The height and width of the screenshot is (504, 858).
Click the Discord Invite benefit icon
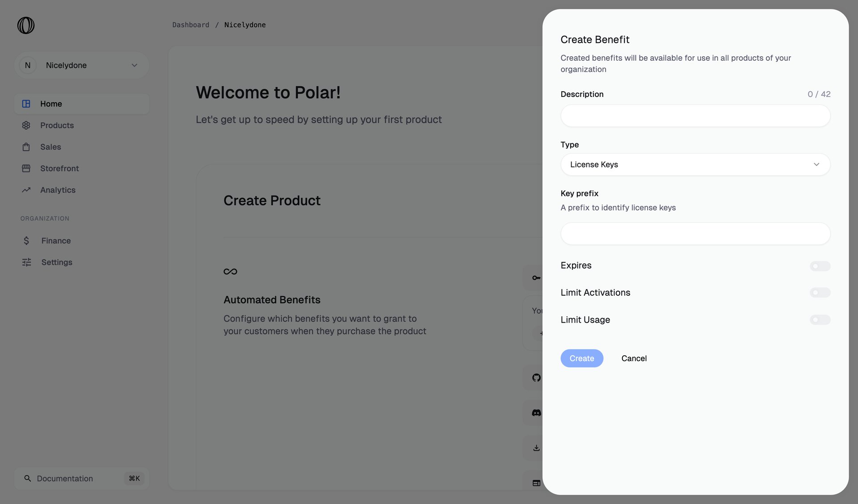(x=536, y=412)
